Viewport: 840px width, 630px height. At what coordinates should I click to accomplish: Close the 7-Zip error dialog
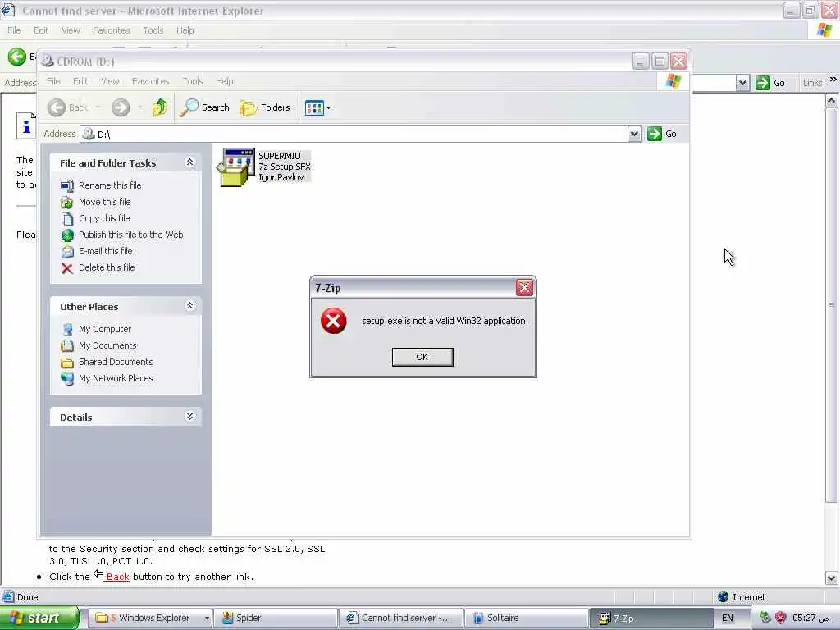pyautogui.click(x=524, y=288)
